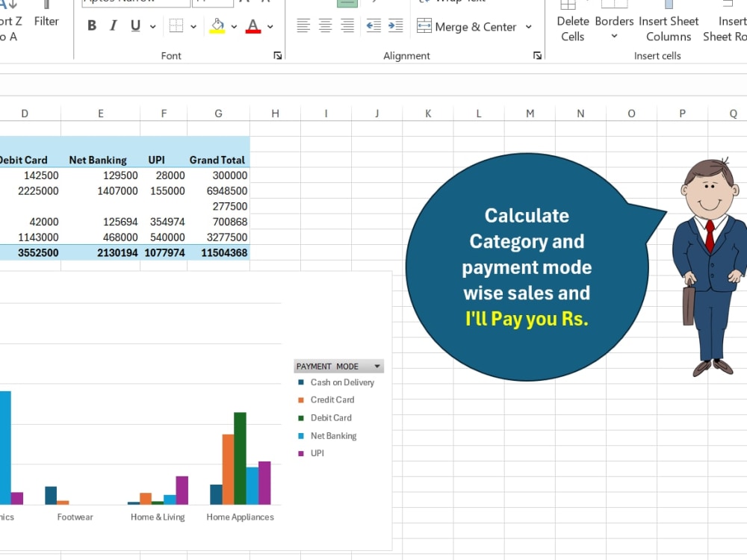Click the Home Appliances green Debit Card bar
Image resolution: width=747 pixels, height=560 pixels.
240,458
